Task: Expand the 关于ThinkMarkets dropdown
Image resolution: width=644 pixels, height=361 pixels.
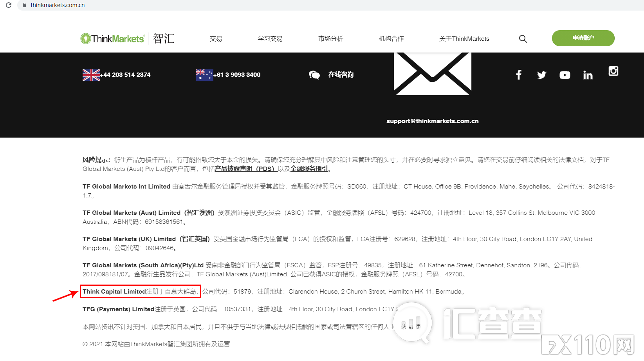Action: [x=464, y=38]
